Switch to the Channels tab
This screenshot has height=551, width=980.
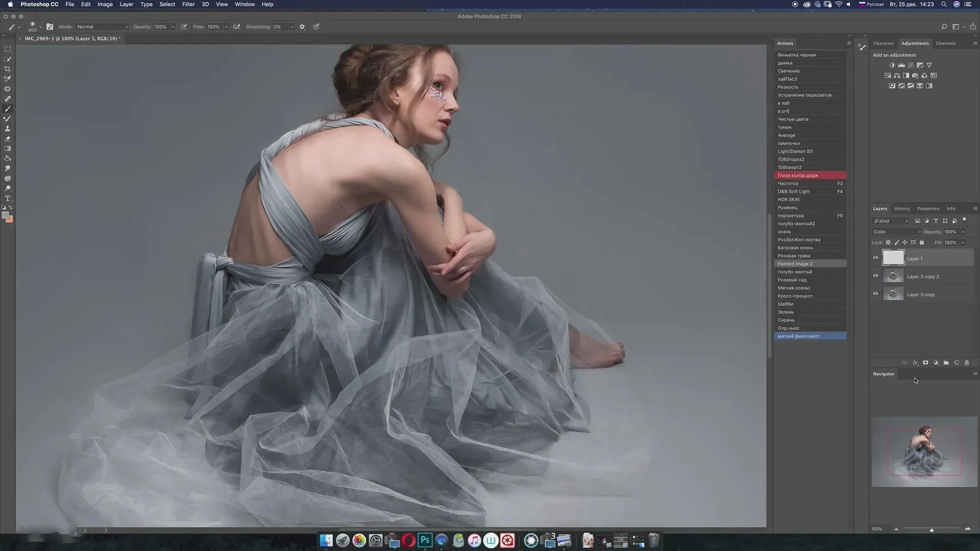(x=945, y=43)
